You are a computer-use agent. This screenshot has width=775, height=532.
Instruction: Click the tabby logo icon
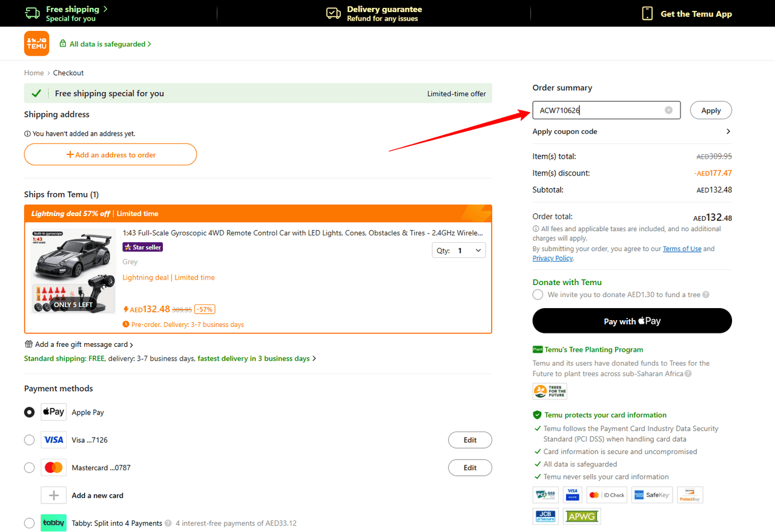(53, 523)
